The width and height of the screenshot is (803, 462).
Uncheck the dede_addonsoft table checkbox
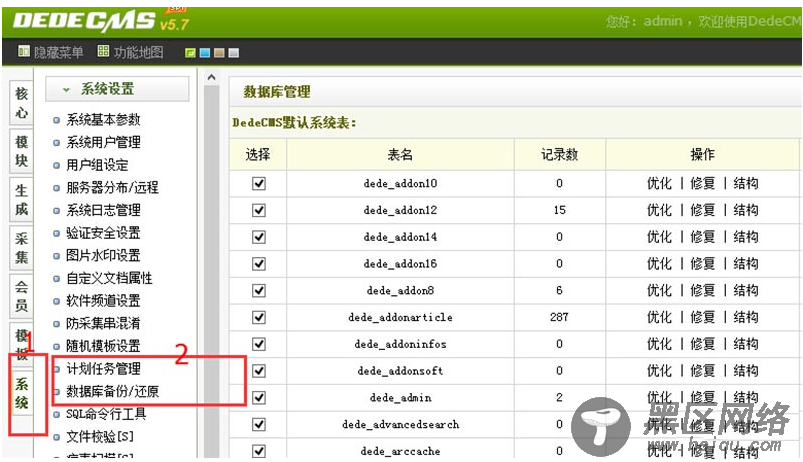[x=259, y=371]
